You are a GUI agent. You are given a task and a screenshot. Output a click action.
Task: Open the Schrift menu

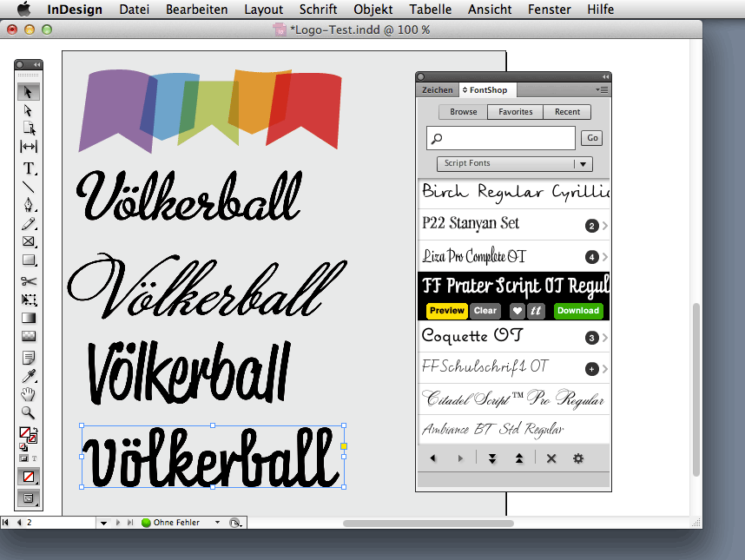click(319, 10)
